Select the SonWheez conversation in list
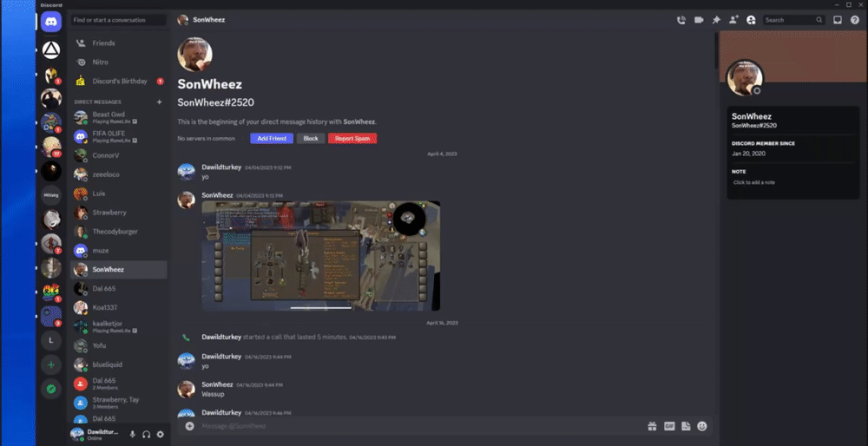The image size is (868, 446). (119, 270)
